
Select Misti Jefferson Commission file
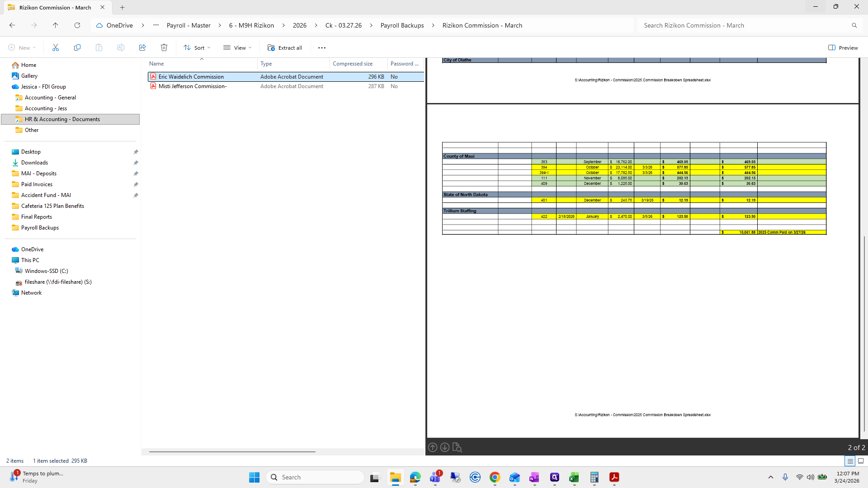pos(193,86)
